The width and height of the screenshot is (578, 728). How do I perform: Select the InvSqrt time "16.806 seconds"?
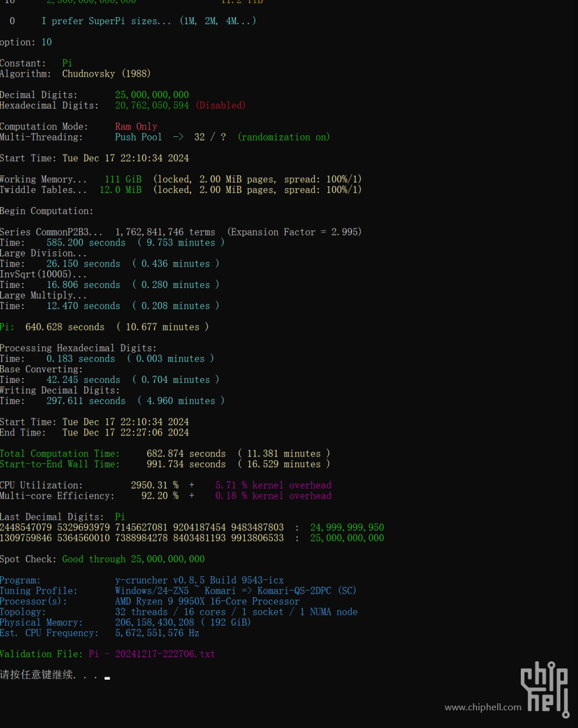click(x=83, y=285)
